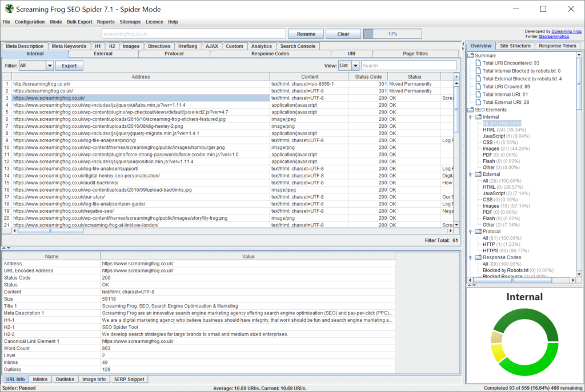Open the Configuration menu
Screen dimensions: 585x392
click(x=30, y=22)
